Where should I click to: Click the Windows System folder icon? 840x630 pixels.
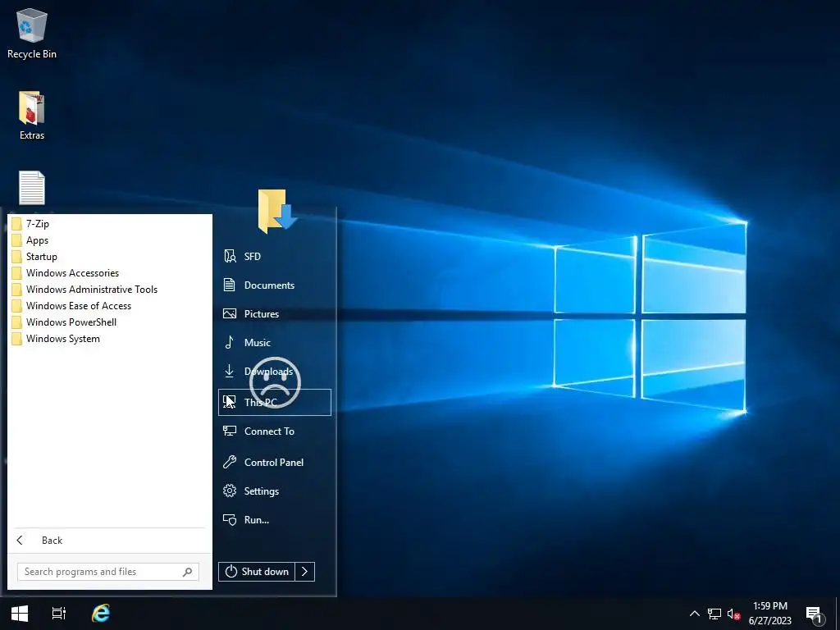16,339
